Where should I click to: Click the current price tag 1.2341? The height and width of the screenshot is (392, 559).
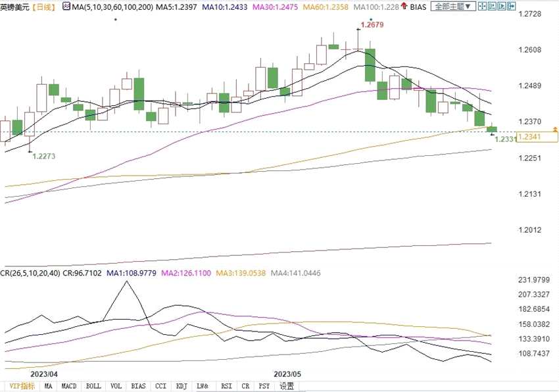537,137
